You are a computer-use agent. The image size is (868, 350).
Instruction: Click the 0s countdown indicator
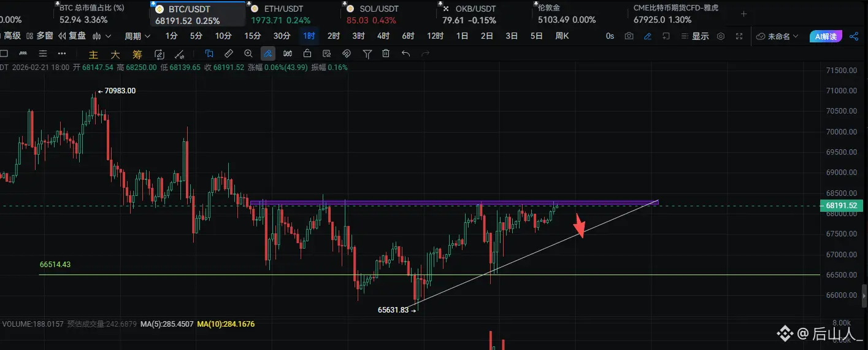pyautogui.click(x=610, y=36)
